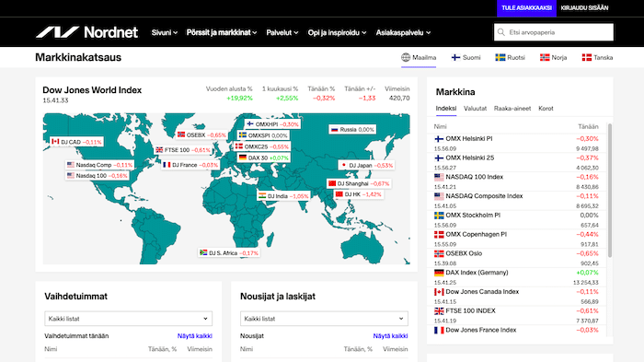The width and height of the screenshot is (644, 362).
Task: Click the DJ India map marker
Action: [283, 196]
